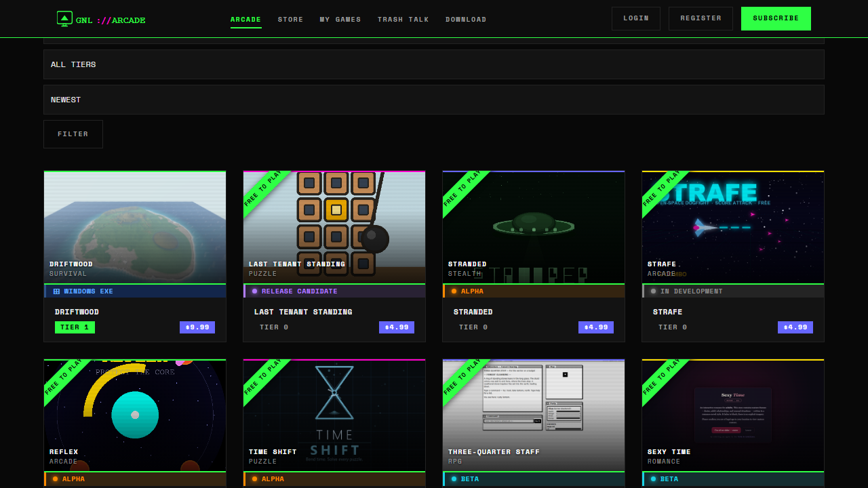Viewport: 868px width, 488px height.
Task: Click Tier 0 label on Last Tenant Standing
Action: 274,327
